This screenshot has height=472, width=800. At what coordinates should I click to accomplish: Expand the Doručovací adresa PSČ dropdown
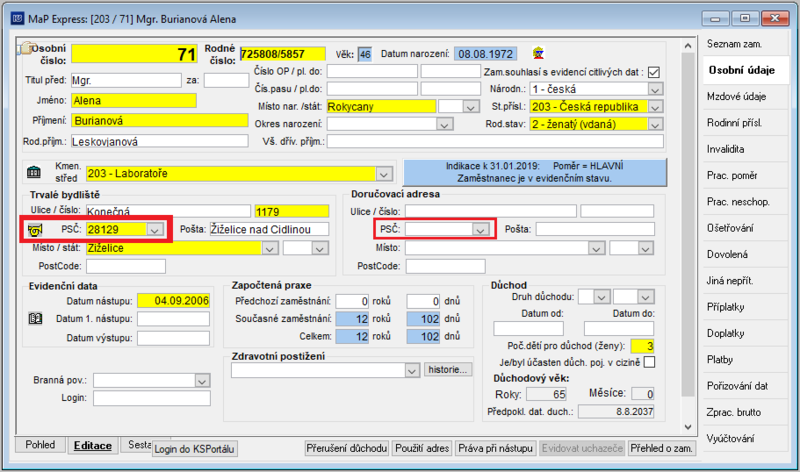[480, 230]
